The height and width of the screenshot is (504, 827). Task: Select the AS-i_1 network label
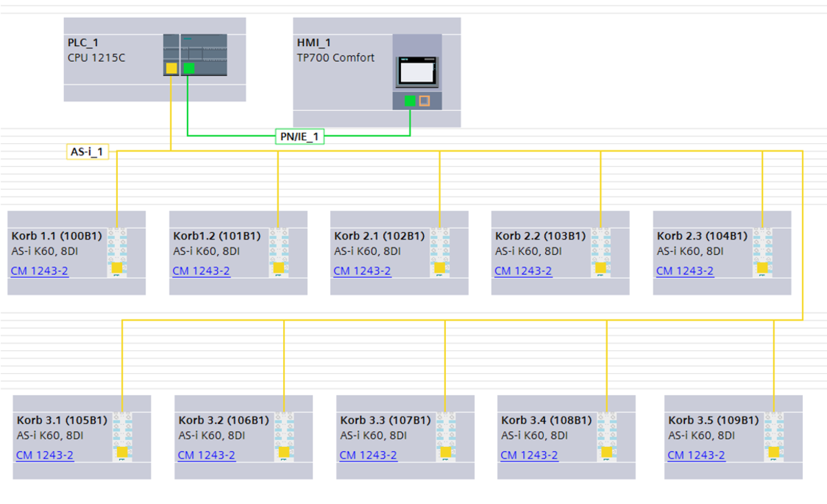tap(88, 151)
